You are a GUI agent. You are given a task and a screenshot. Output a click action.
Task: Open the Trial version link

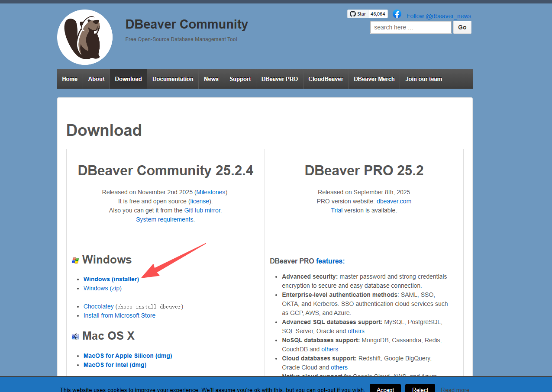[337, 210]
